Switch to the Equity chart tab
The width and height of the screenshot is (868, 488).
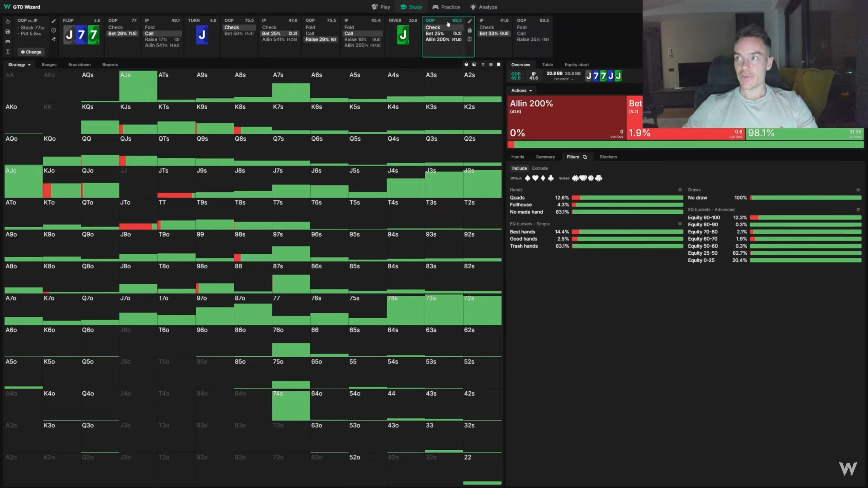coord(576,64)
